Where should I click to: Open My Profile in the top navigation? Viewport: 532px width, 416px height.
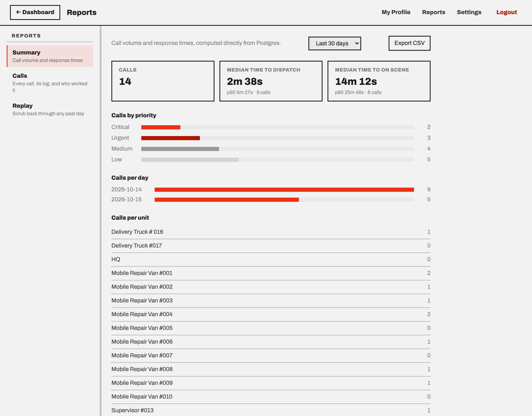coord(396,12)
